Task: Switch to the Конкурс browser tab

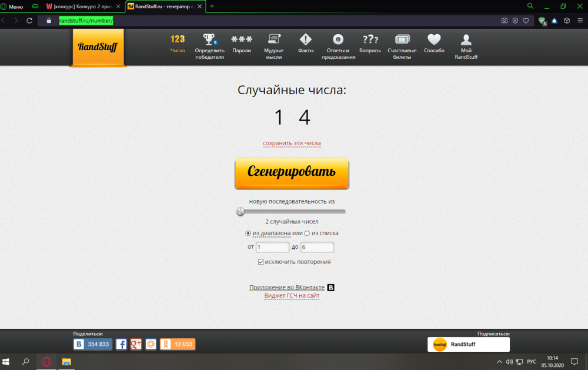Action: [81, 6]
